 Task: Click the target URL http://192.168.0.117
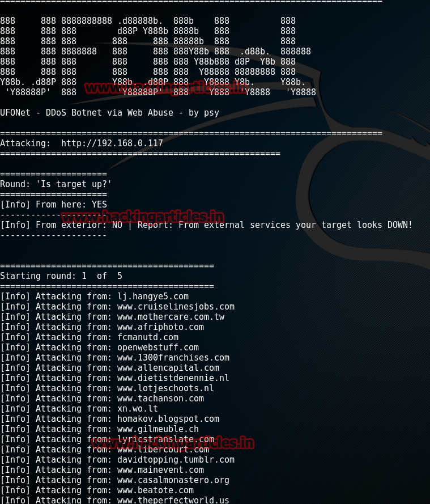tap(112, 143)
